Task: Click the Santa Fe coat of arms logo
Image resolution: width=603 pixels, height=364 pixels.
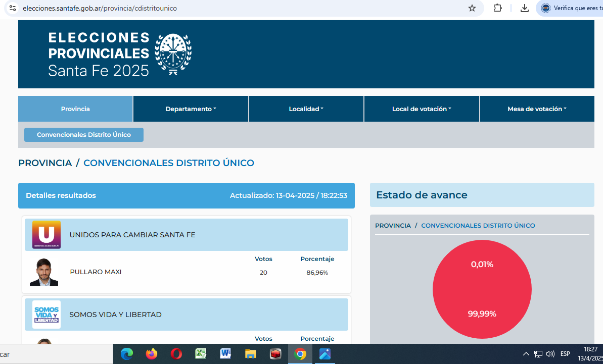Action: pos(173,55)
